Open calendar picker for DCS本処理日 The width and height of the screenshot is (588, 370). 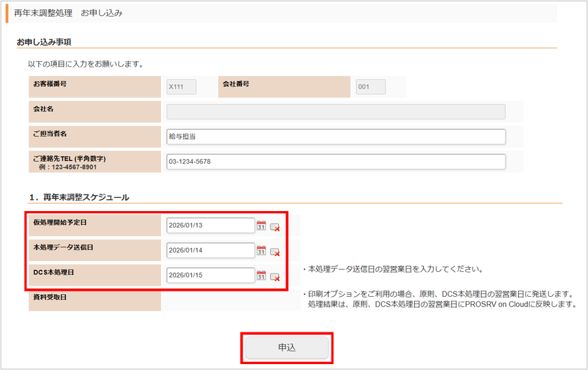[x=262, y=276]
